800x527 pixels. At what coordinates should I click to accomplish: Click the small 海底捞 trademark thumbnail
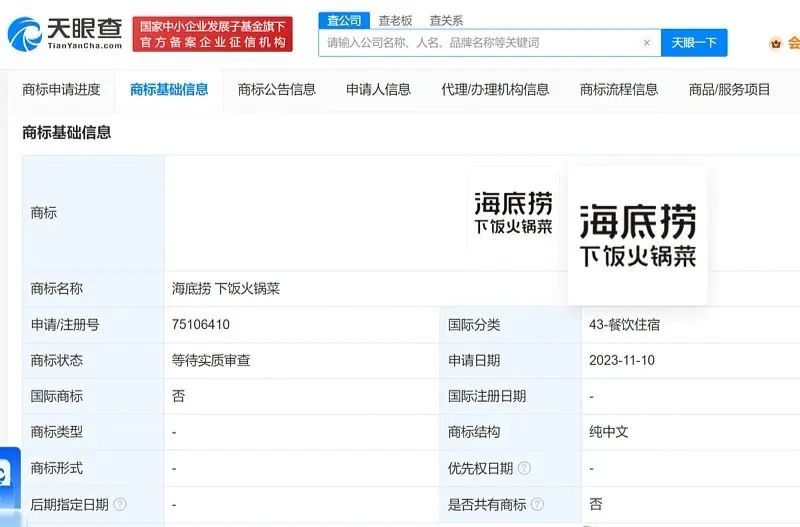tap(513, 212)
